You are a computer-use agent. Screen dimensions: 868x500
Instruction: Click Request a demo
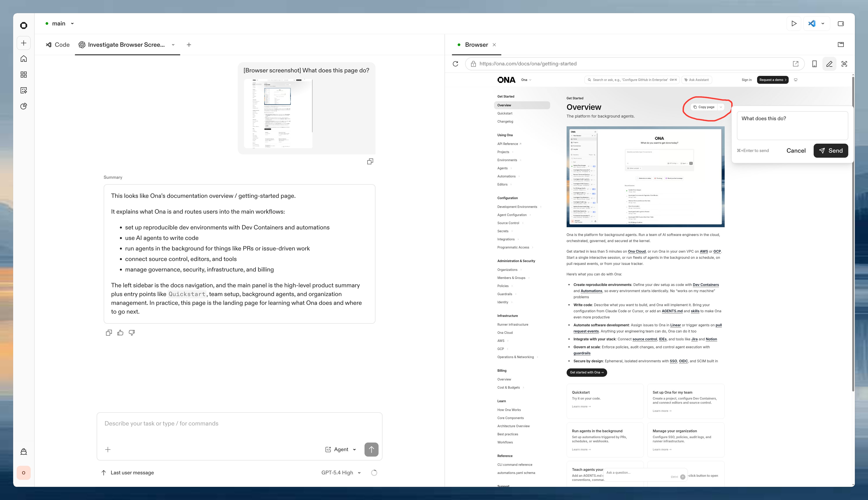click(x=773, y=80)
